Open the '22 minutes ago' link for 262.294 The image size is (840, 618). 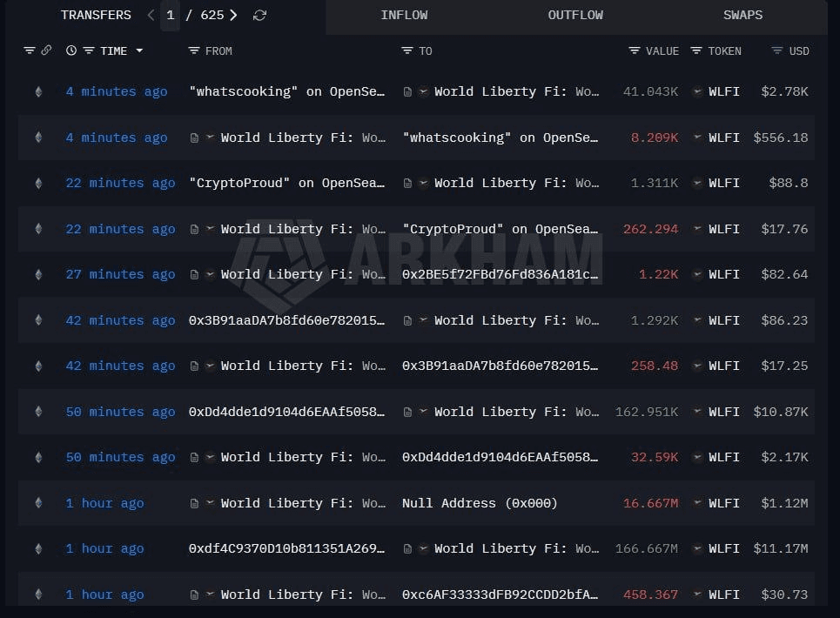click(120, 229)
